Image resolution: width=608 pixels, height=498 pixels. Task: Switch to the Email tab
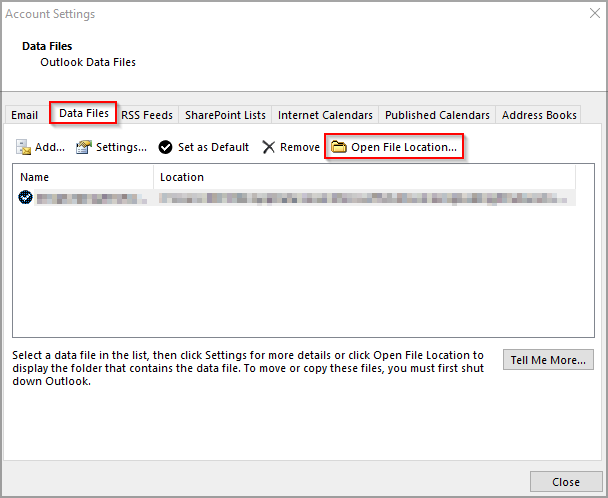coord(24,115)
